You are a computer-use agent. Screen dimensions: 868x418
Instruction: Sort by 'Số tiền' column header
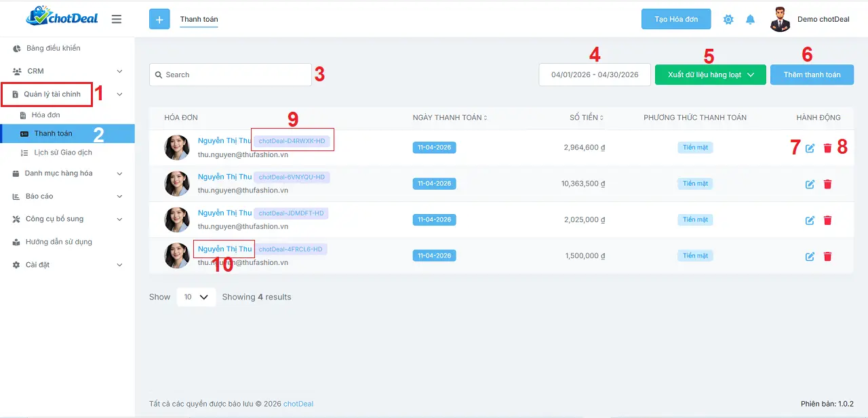point(586,118)
